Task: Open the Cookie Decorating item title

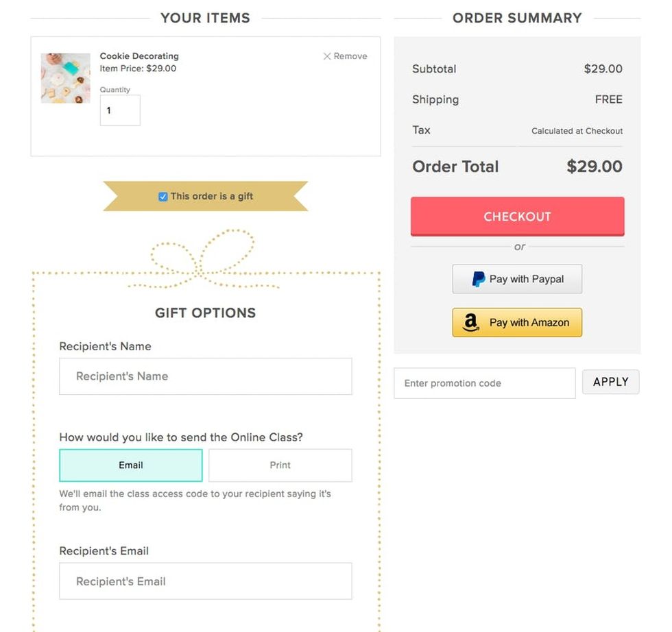Action: pos(139,56)
